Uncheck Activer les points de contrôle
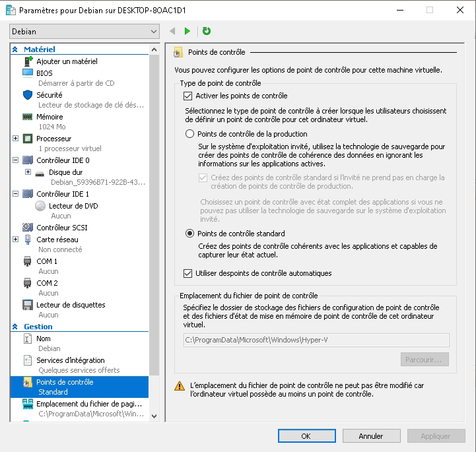 coord(188,96)
